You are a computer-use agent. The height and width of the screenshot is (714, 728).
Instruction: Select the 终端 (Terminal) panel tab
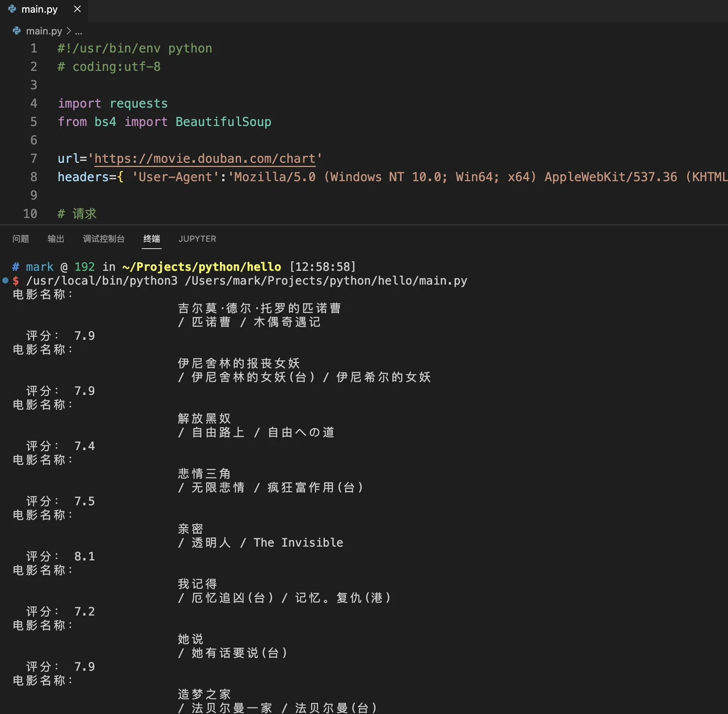tap(152, 239)
